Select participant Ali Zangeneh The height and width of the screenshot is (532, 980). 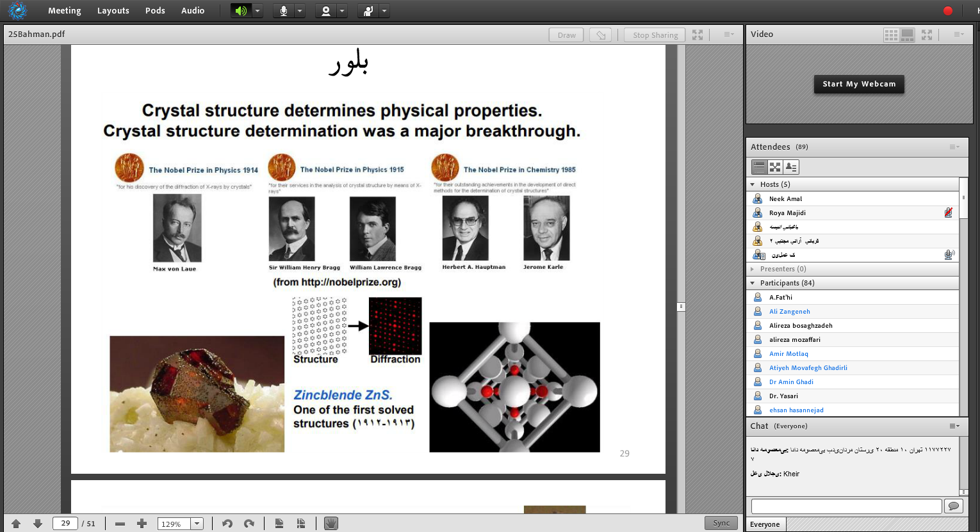point(853,311)
